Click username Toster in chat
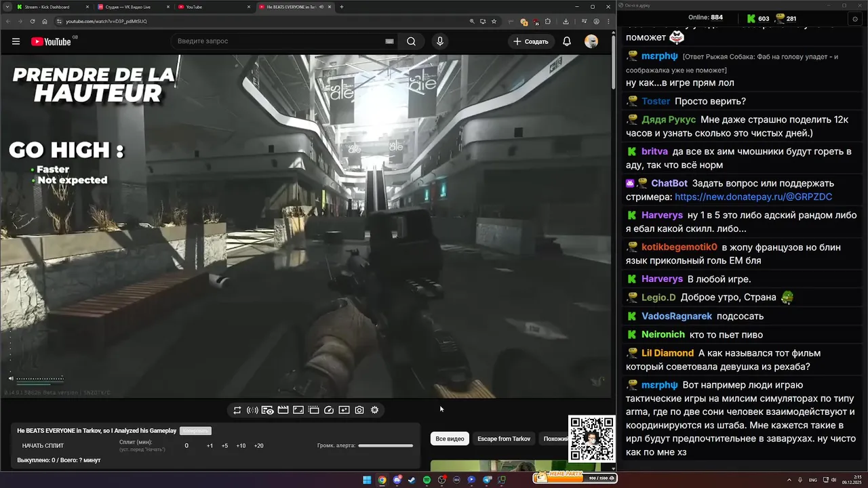Screen dimensions: 868x488 (656, 102)
